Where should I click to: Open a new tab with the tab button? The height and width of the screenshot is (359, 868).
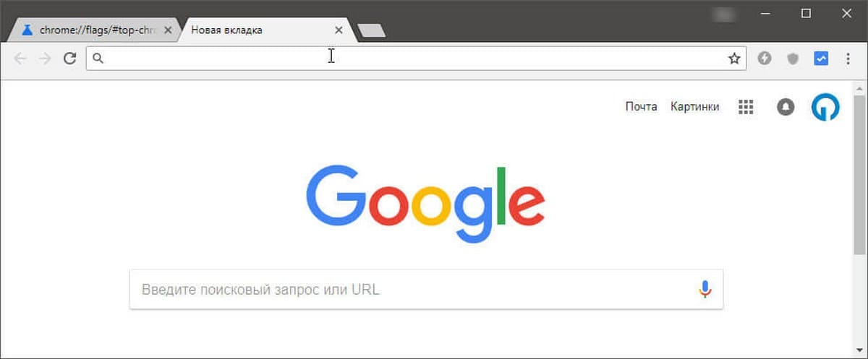click(x=372, y=30)
